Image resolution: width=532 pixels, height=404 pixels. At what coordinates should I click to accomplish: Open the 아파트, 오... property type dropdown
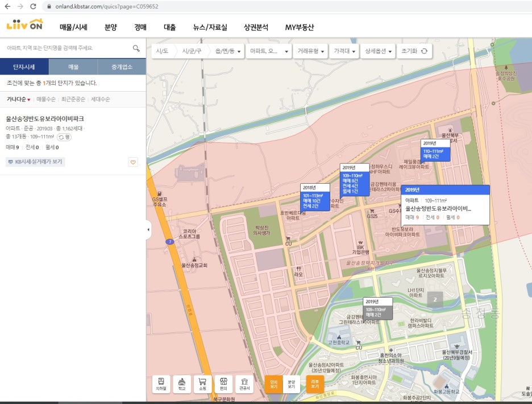pos(269,51)
